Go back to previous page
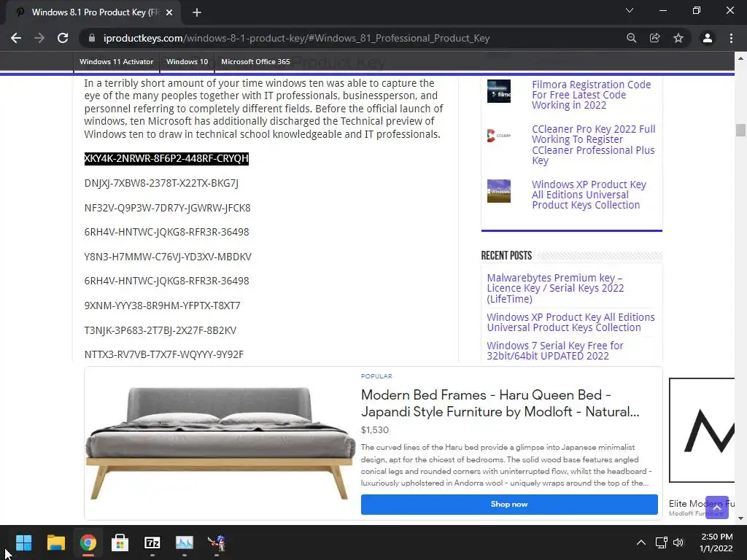 (16, 38)
